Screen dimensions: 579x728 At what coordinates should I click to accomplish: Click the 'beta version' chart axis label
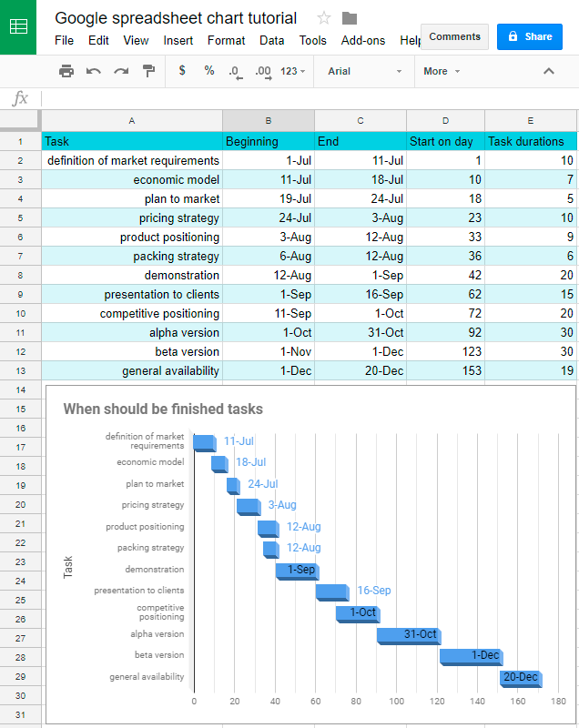pyautogui.click(x=159, y=654)
